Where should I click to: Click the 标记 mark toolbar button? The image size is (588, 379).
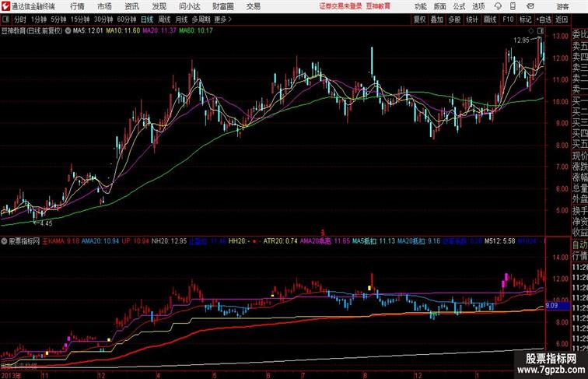point(525,19)
